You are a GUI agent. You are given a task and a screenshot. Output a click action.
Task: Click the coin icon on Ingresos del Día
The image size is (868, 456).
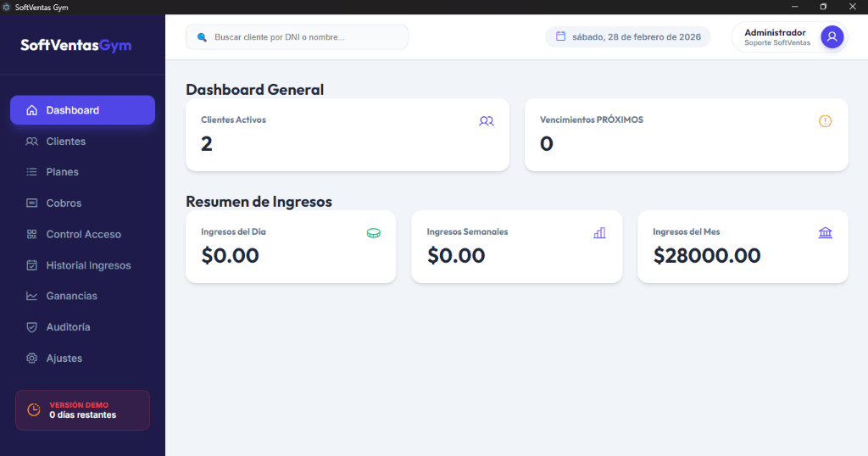[x=374, y=233]
